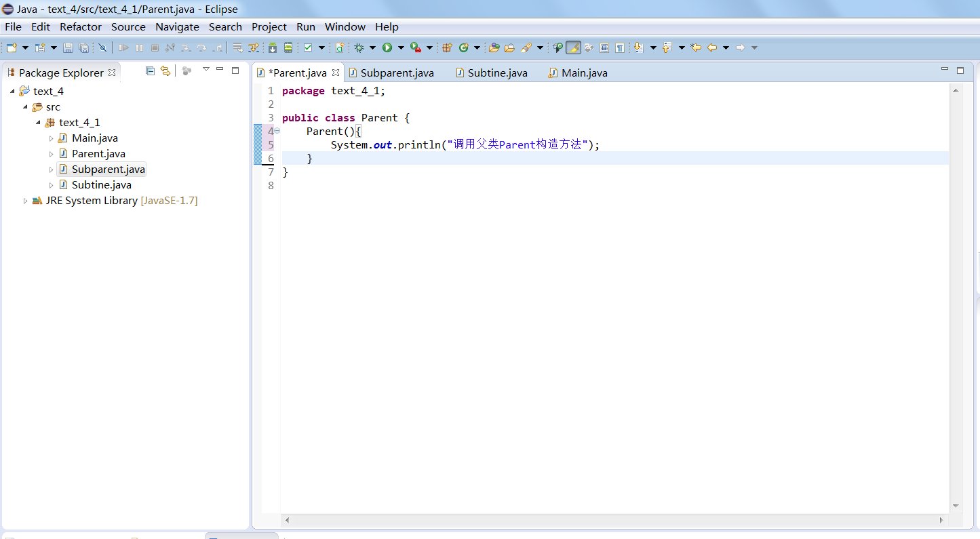
Task: Open the Refactor menu
Action: (x=80, y=27)
